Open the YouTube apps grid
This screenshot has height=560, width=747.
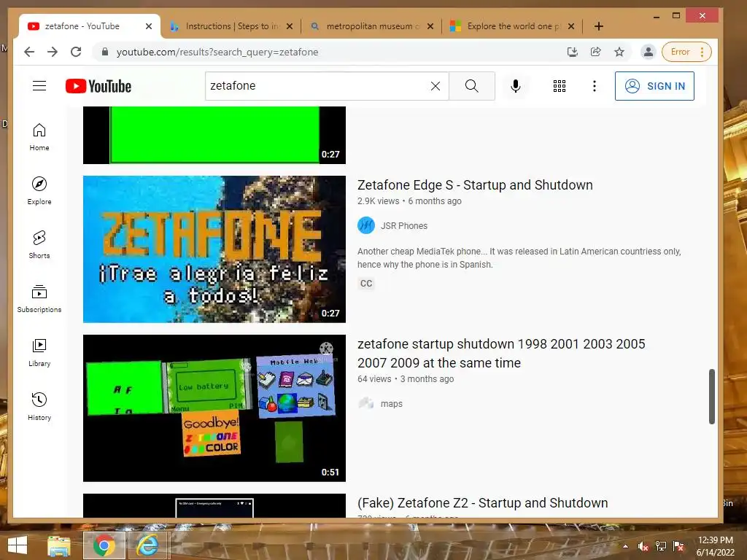560,86
